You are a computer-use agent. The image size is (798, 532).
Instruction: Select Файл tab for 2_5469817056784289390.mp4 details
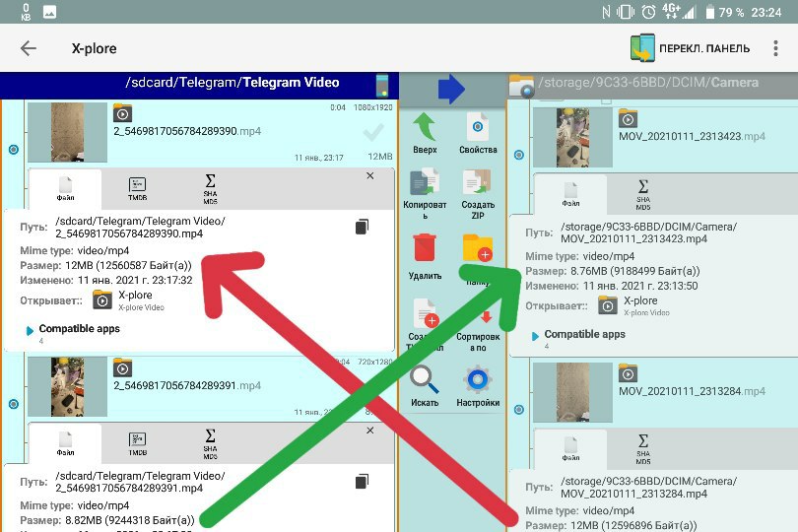(x=65, y=189)
